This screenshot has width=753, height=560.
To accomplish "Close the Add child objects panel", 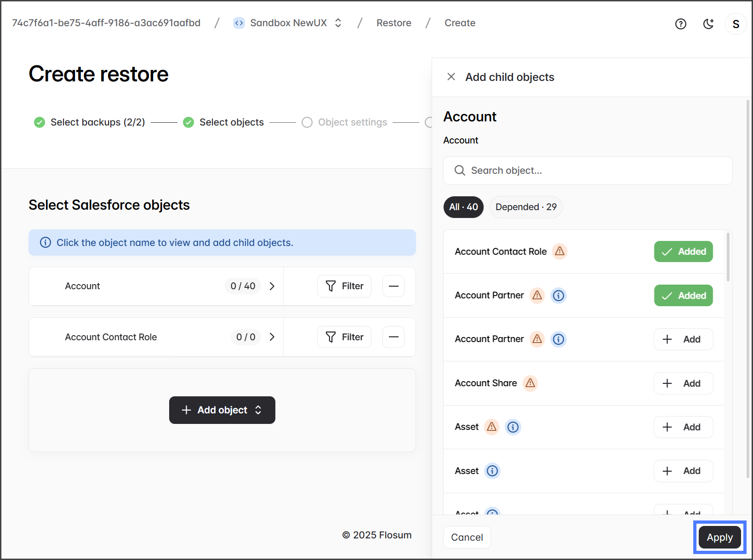I will point(451,77).
